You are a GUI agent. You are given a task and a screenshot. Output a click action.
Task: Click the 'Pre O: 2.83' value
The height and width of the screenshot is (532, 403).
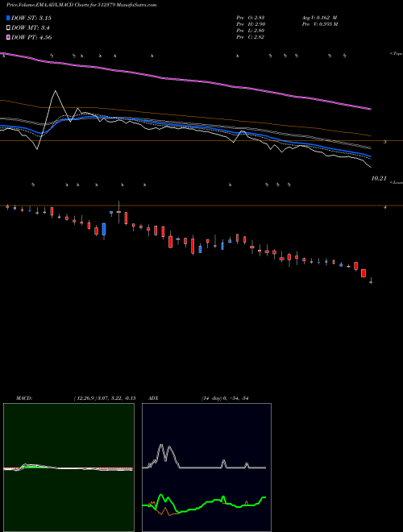[x=251, y=18]
